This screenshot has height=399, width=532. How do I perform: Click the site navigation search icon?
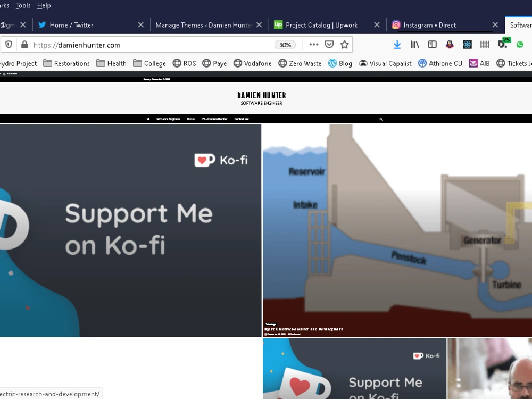pos(381,119)
